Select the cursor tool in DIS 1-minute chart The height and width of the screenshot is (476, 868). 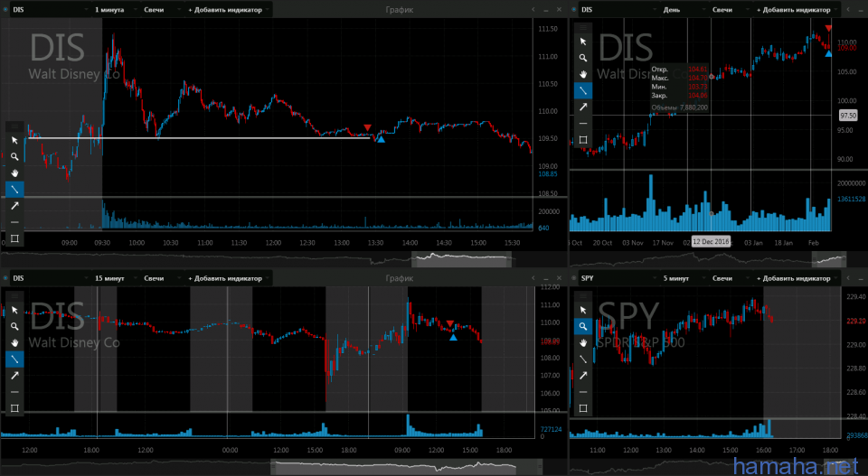(15, 140)
